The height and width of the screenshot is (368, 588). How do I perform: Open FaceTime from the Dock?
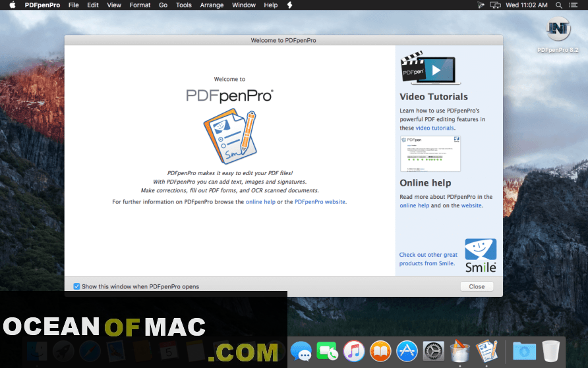[327, 352]
